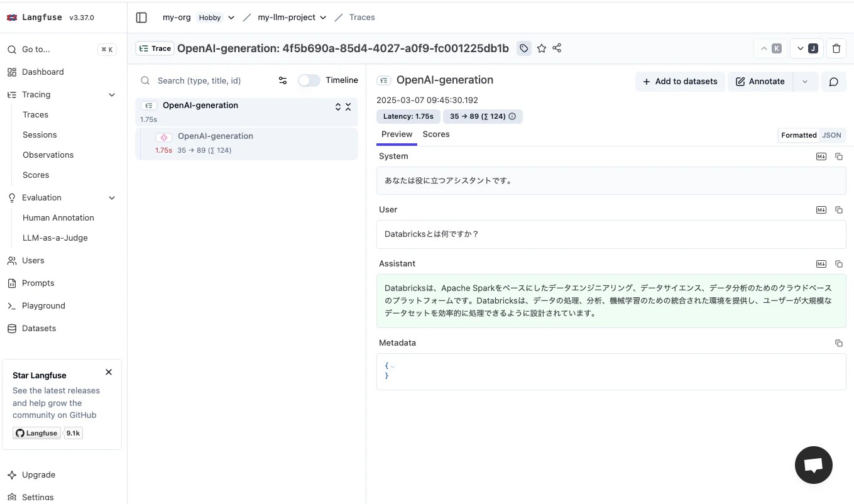Switch to the Scores tab
Image resolution: width=854 pixels, height=504 pixels.
[436, 134]
